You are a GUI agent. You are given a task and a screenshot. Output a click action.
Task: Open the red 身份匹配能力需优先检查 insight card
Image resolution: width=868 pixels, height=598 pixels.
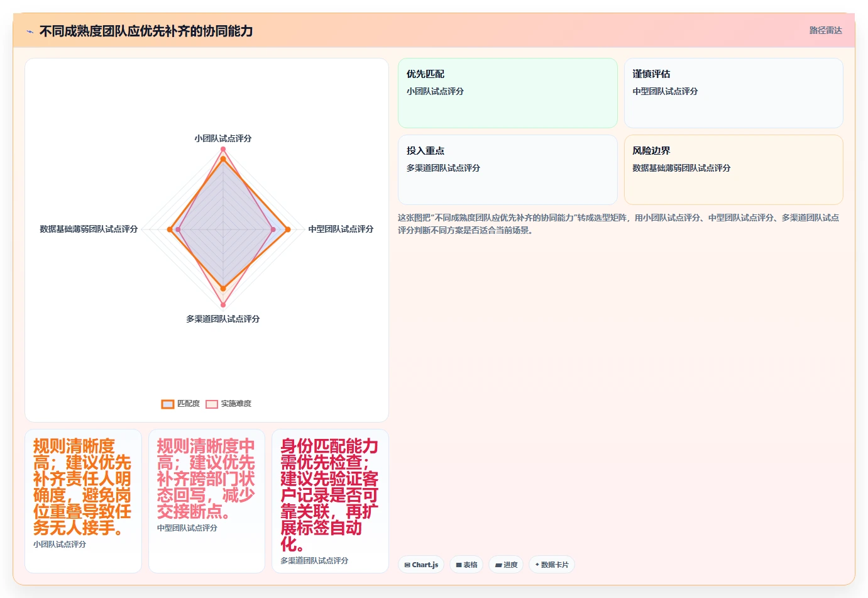point(331,501)
